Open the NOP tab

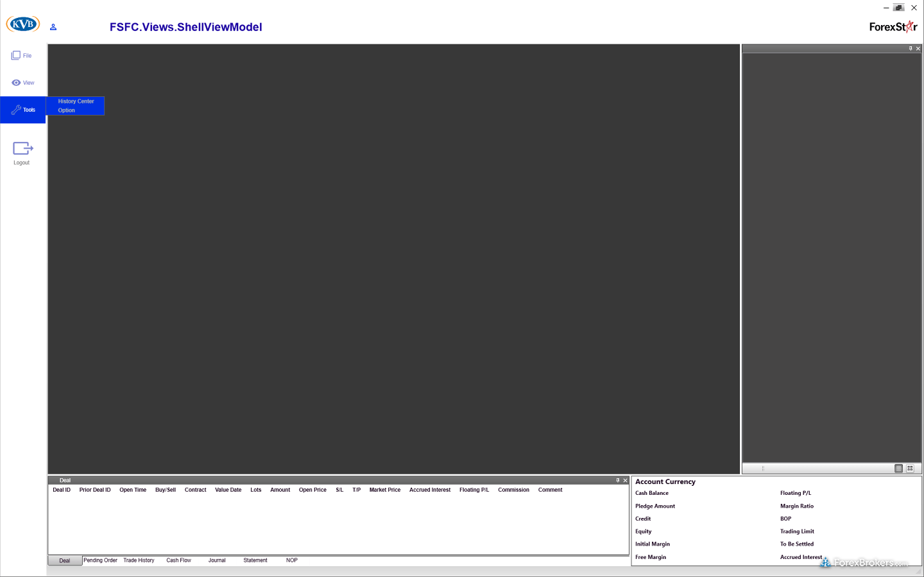click(292, 560)
